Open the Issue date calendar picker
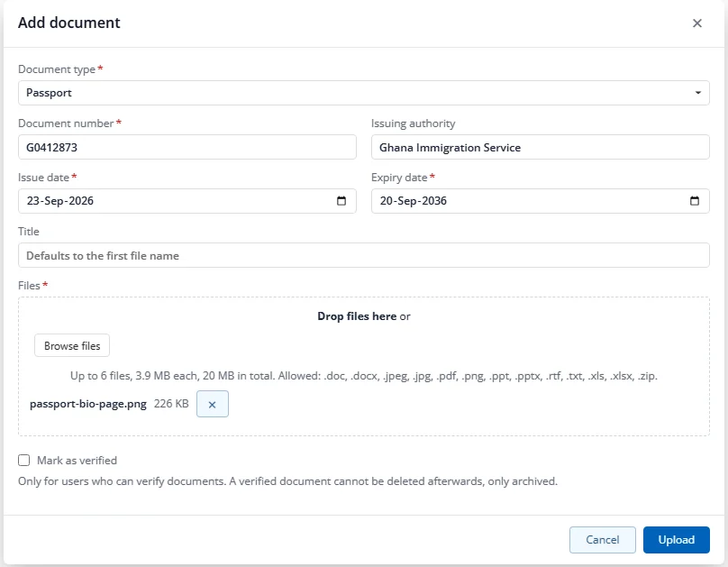The width and height of the screenshot is (728, 567). (x=341, y=201)
